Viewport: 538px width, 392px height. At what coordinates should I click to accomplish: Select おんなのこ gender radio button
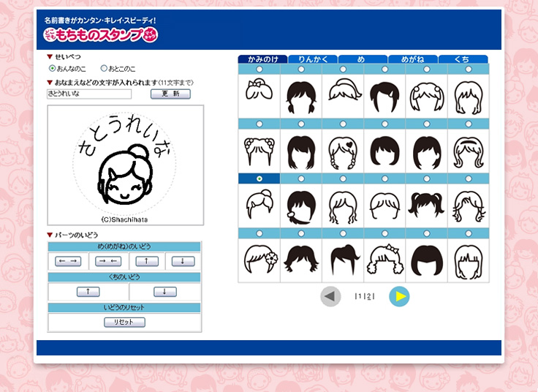click(x=52, y=68)
